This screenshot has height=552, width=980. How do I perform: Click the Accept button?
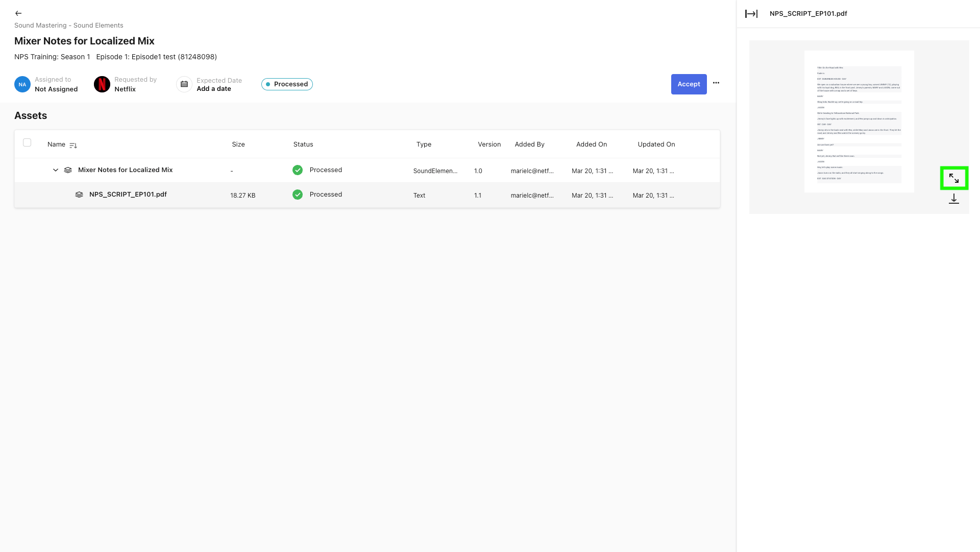click(689, 84)
